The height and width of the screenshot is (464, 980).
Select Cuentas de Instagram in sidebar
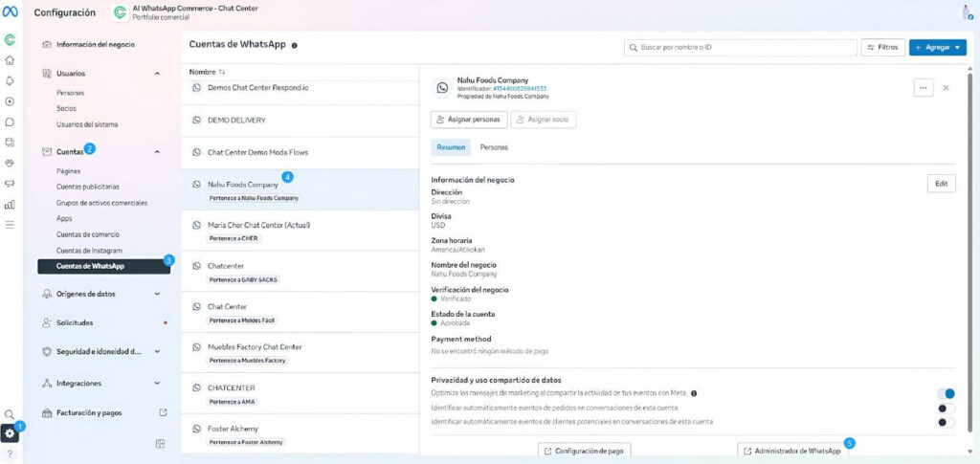(x=89, y=251)
